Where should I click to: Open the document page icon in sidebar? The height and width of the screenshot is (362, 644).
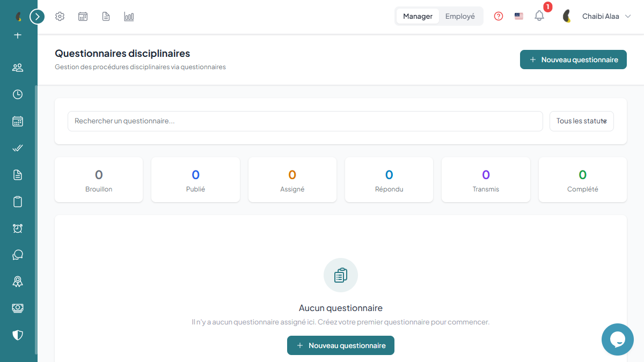(18, 175)
